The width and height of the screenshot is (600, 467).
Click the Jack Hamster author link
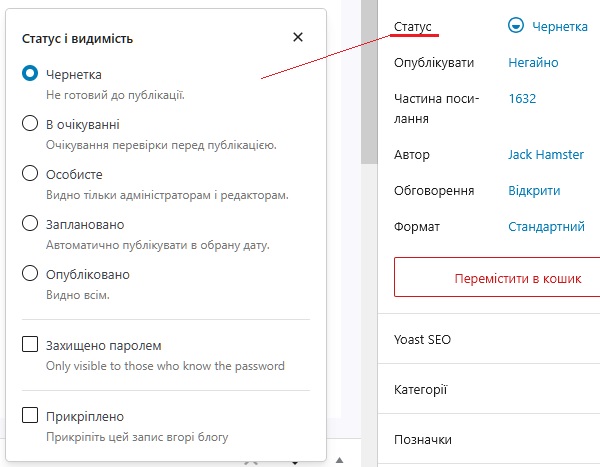coord(546,155)
